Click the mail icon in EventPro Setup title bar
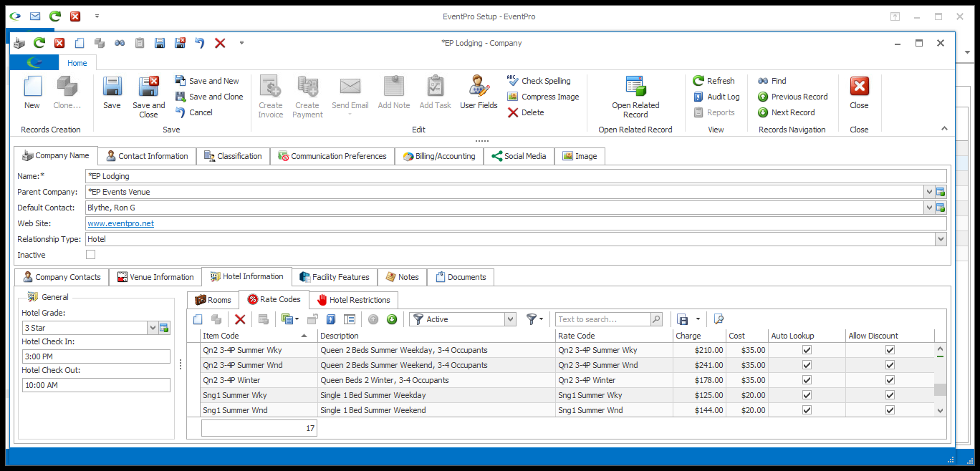 [35, 16]
